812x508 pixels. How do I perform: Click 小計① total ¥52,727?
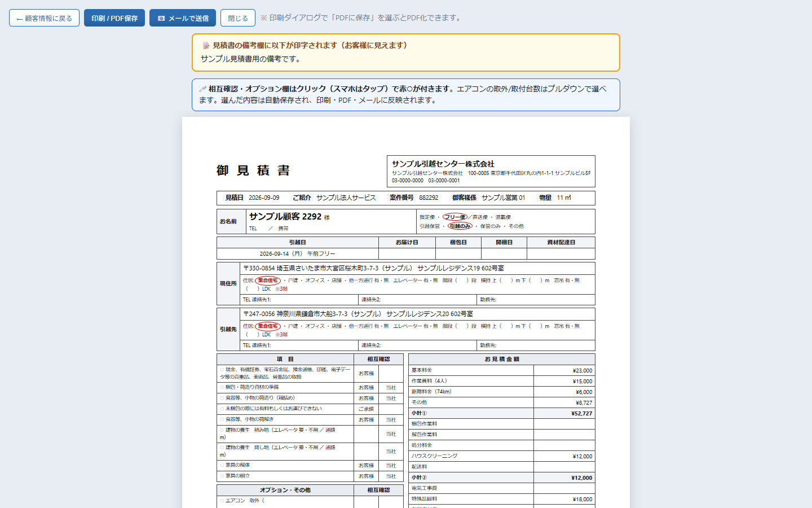pyautogui.click(x=581, y=413)
